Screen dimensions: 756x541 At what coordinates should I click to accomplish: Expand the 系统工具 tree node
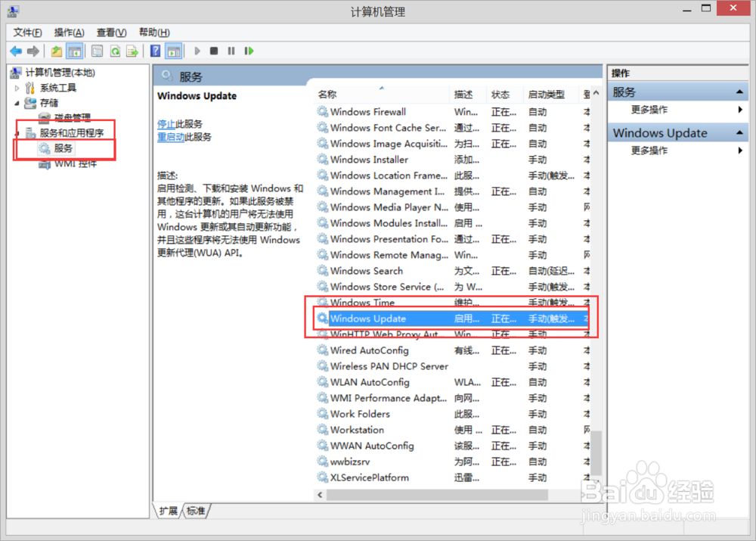coord(17,88)
